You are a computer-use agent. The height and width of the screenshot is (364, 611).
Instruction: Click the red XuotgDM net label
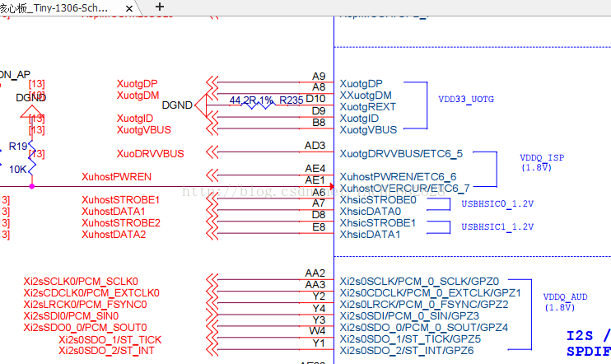click(138, 96)
